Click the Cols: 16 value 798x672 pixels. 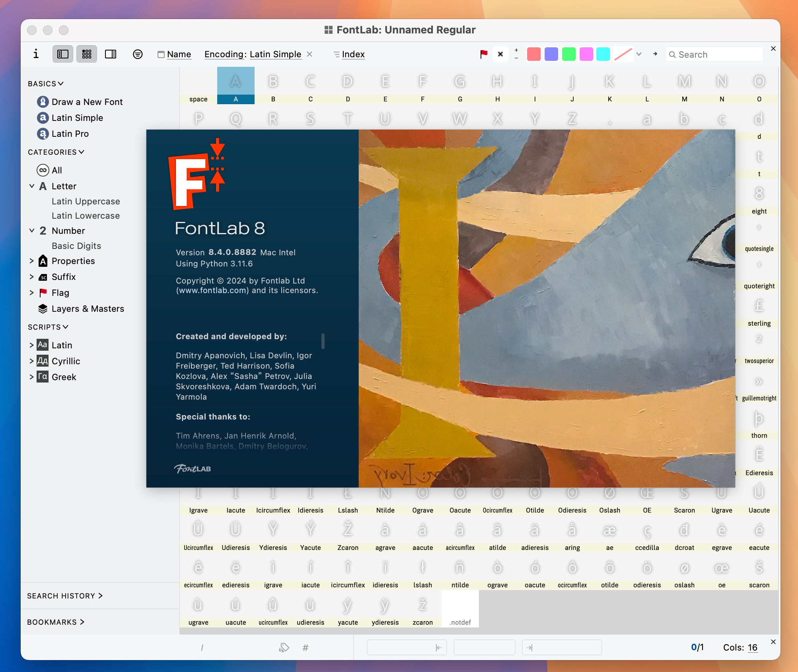[x=753, y=647]
